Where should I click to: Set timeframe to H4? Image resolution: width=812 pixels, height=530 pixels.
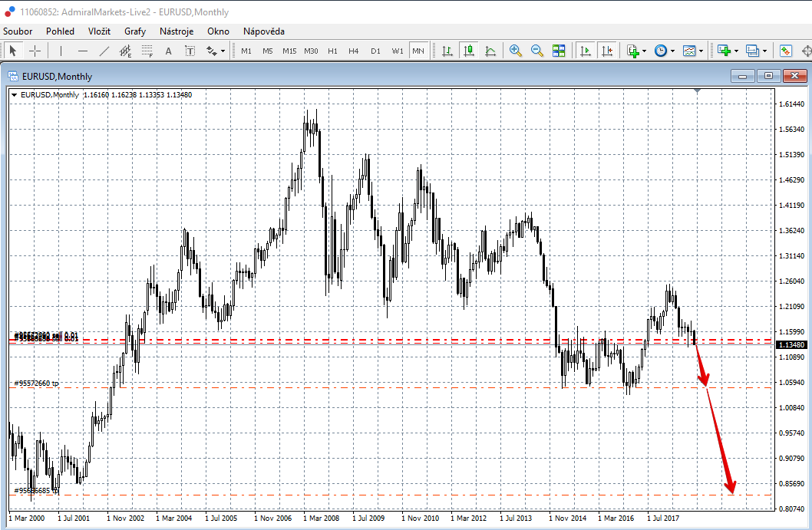353,51
